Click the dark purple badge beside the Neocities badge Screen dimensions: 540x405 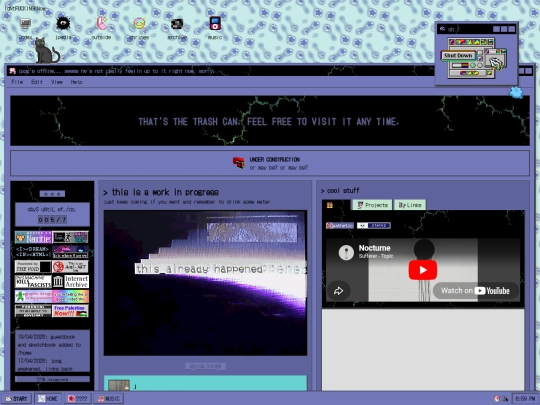click(x=70, y=237)
